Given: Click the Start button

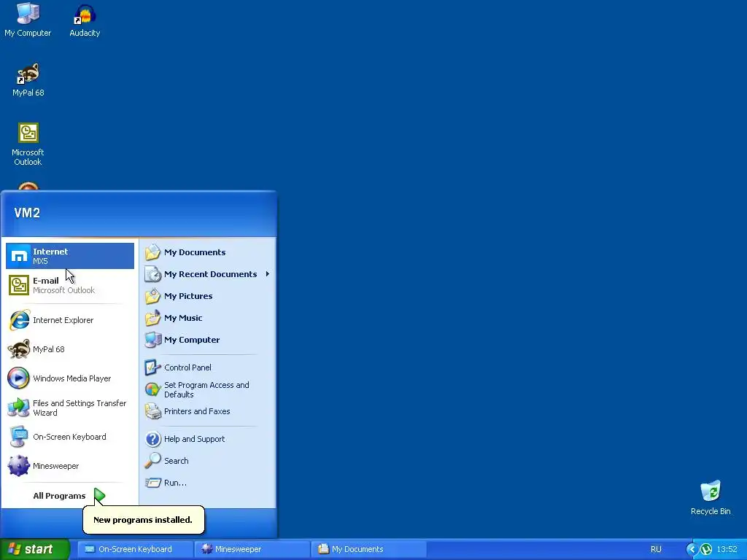Looking at the screenshot, I should click(x=35, y=549).
